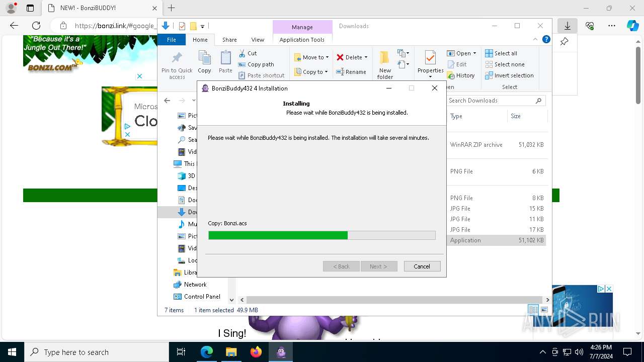Click the Edge address bar URL
Image resolution: width=644 pixels, height=362 pixels.
tap(115, 26)
